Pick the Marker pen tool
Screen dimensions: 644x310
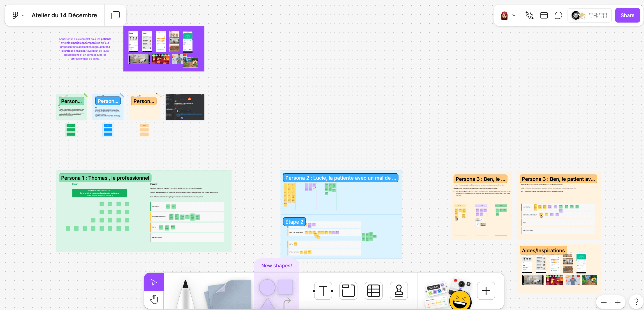point(185,294)
